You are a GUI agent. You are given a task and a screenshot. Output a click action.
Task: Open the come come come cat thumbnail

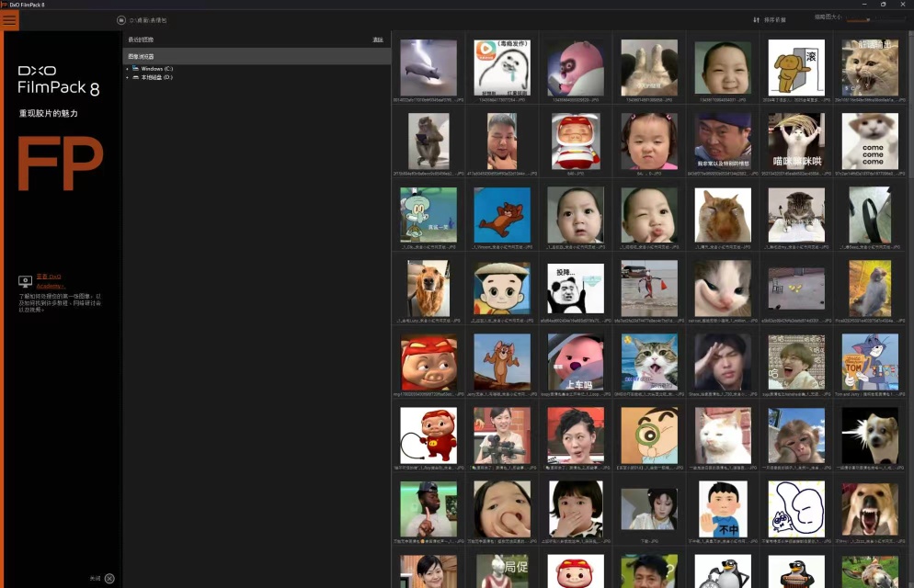(x=870, y=141)
